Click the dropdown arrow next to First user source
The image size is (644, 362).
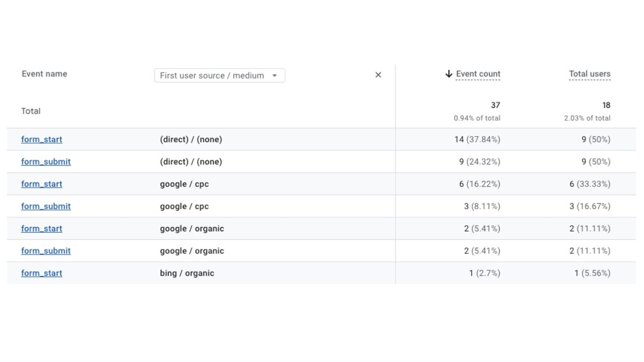click(x=275, y=75)
